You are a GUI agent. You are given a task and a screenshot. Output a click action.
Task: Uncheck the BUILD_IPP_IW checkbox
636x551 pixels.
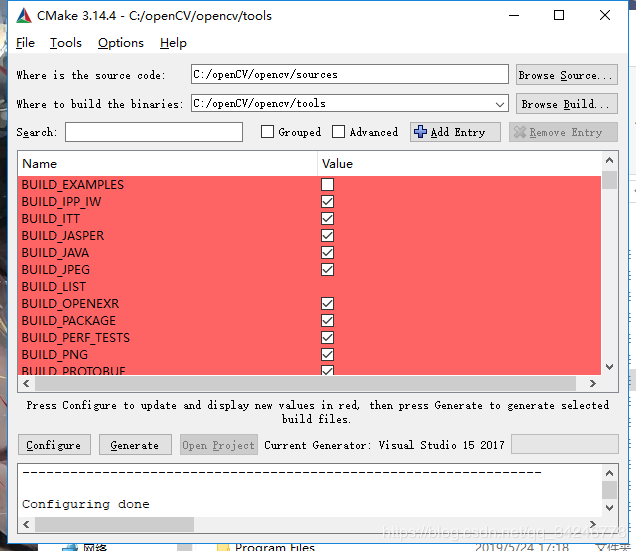click(327, 202)
